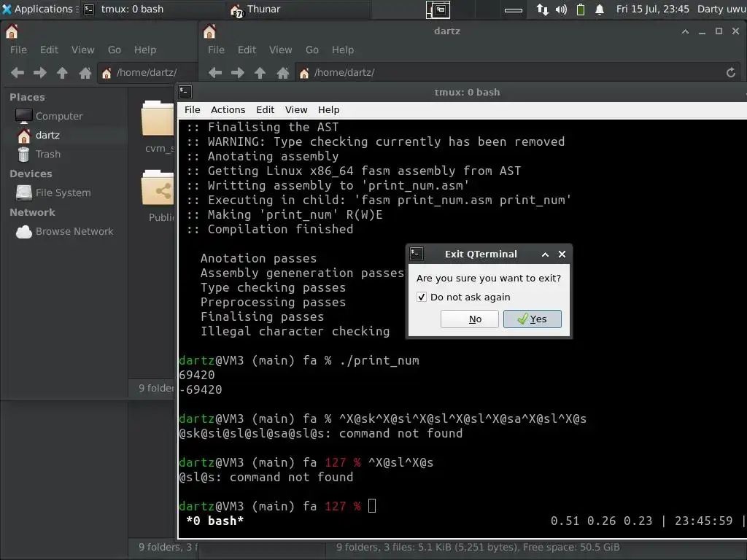Image resolution: width=747 pixels, height=560 pixels.
Task: Open File menu in left Thunar window
Action: click(18, 50)
